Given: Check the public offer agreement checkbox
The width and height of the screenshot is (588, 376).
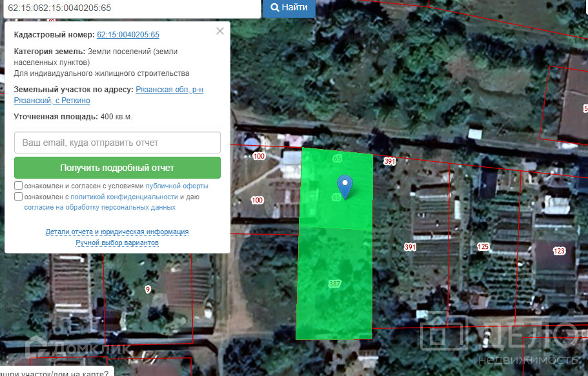Looking at the screenshot, I should tap(18, 186).
